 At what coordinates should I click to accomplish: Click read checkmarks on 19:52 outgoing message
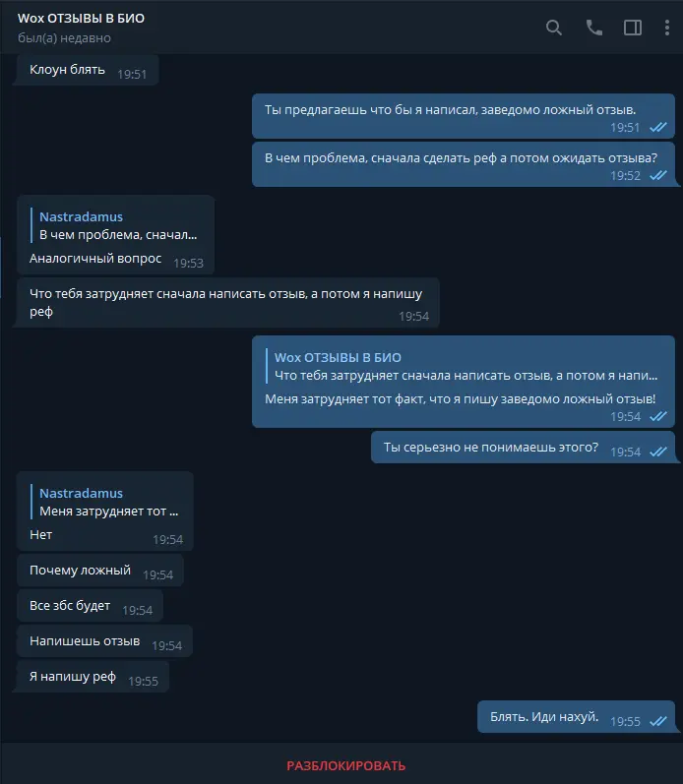pos(658,175)
